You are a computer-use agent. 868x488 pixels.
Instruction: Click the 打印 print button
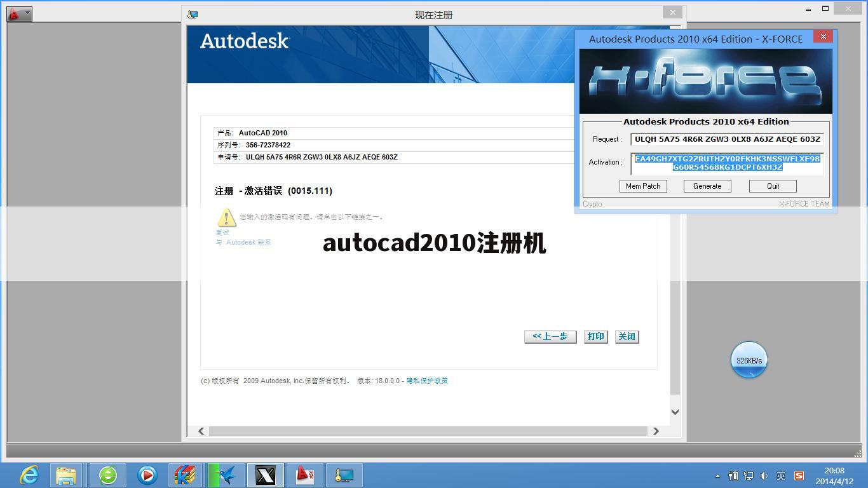point(596,337)
